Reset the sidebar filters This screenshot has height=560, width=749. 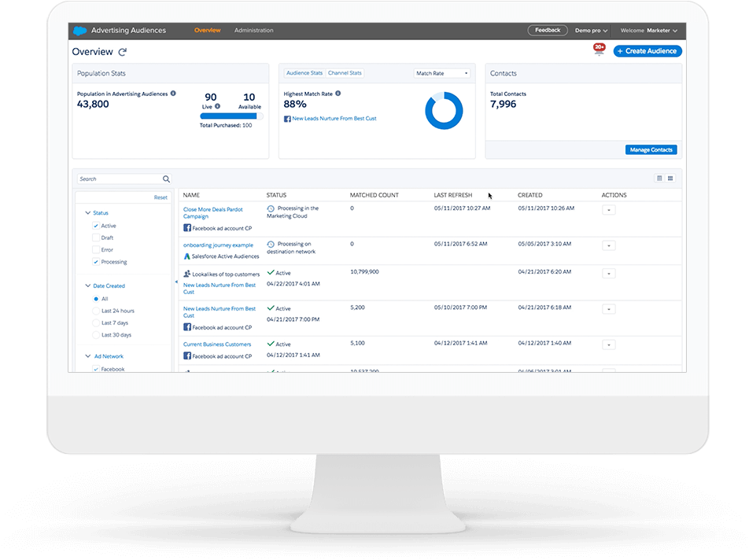(160, 197)
